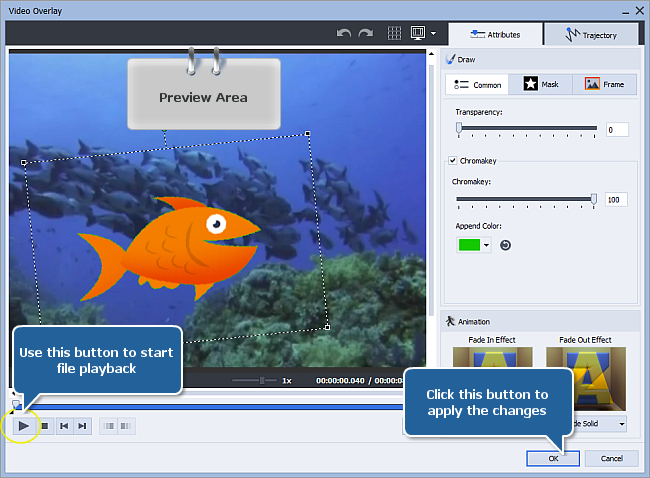Uncheck the Chromakey checkbox
The width and height of the screenshot is (650, 478).
[453, 160]
